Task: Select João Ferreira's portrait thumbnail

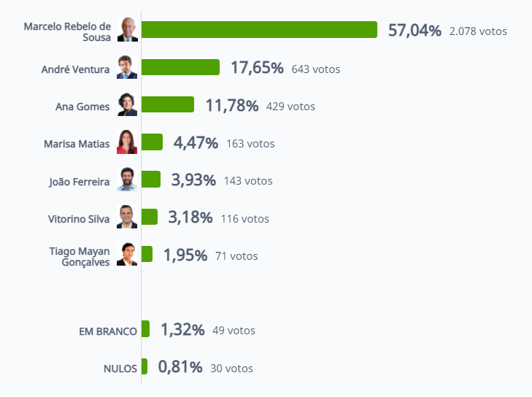Action: 127,179
